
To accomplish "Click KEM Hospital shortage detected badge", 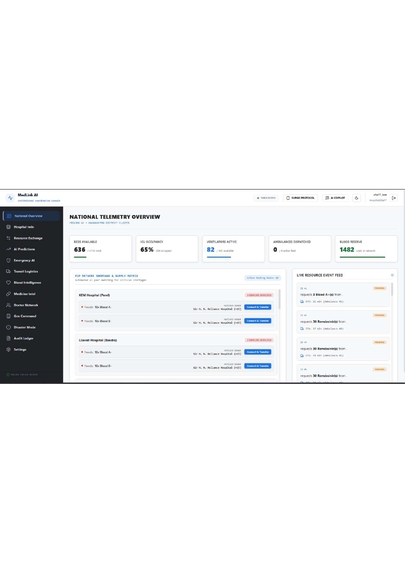I will point(259,295).
